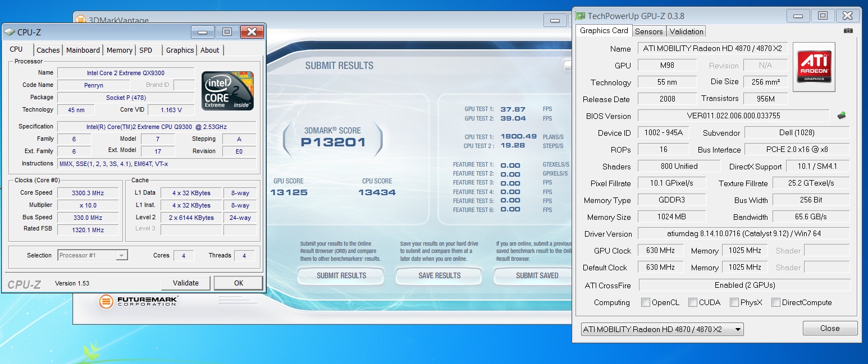Click the Core VID value 1.163 V
This screenshot has height=364, width=868.
171,110
